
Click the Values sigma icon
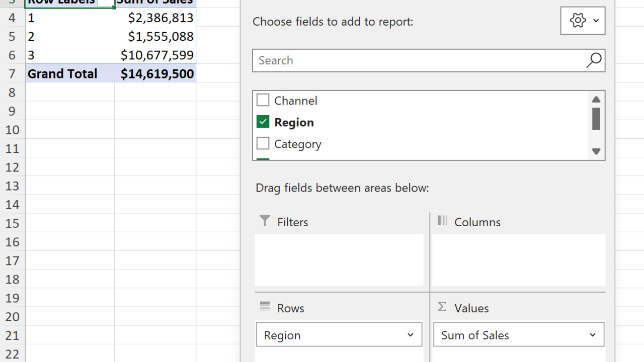pyautogui.click(x=442, y=307)
